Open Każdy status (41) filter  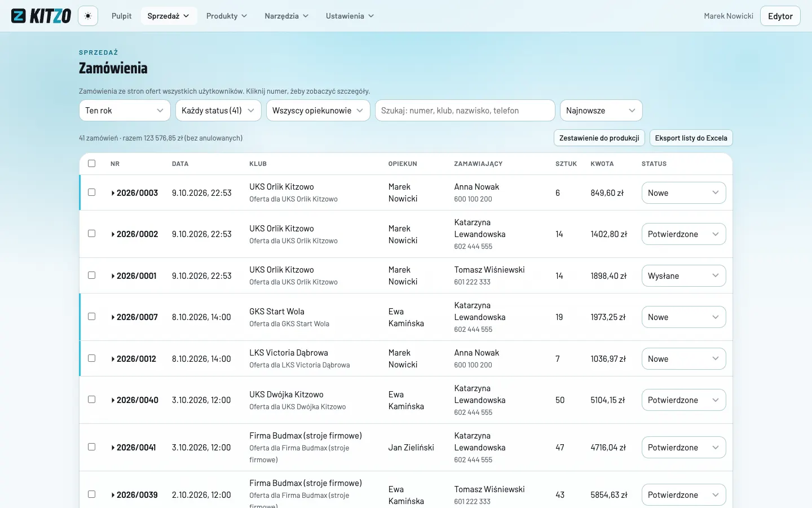click(x=218, y=111)
